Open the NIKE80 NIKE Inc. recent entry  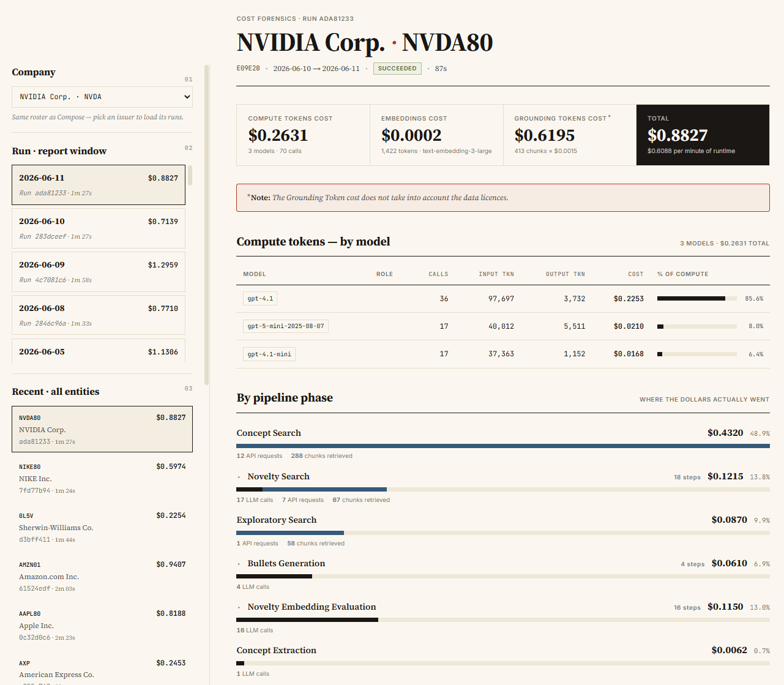pos(102,478)
